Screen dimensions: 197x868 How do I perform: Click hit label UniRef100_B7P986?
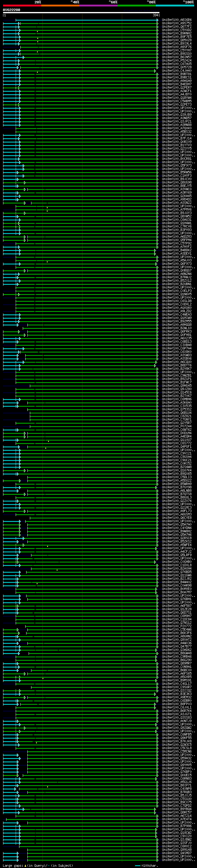(x=177, y=826)
